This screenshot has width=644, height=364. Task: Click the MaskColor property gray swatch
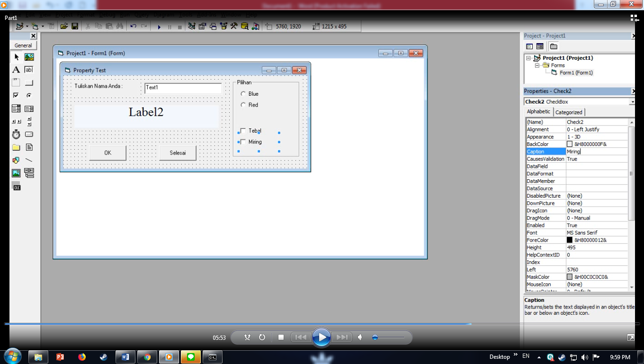pos(570,277)
